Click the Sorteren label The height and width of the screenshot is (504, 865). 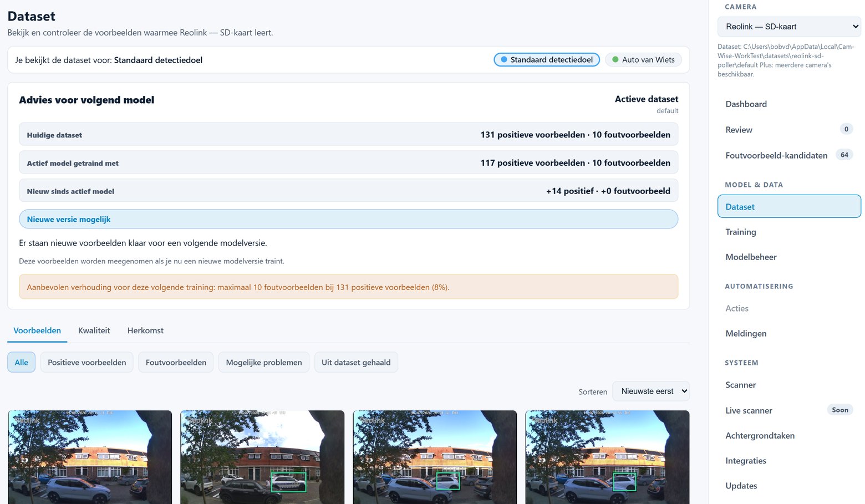click(x=593, y=391)
